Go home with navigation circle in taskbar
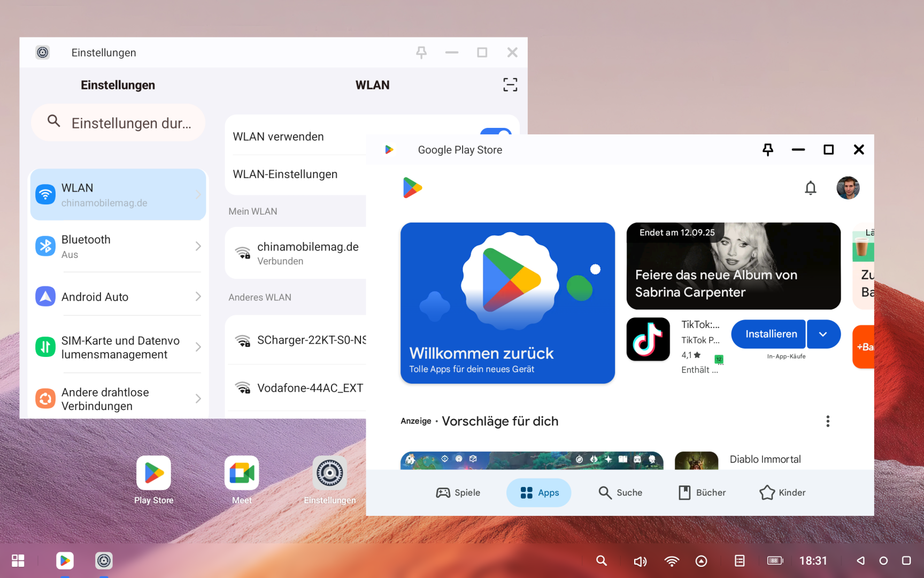924x578 pixels. point(883,560)
